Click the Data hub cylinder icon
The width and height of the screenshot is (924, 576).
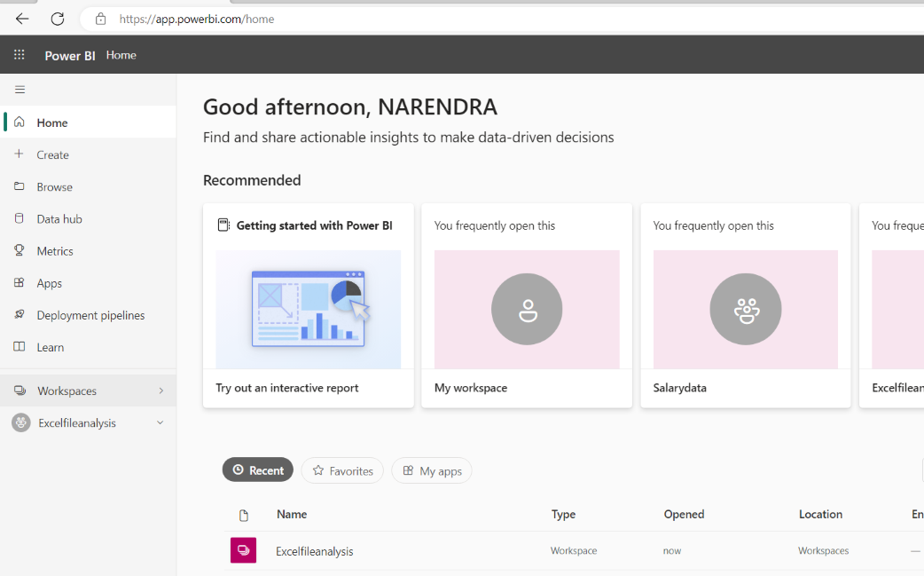(x=20, y=218)
